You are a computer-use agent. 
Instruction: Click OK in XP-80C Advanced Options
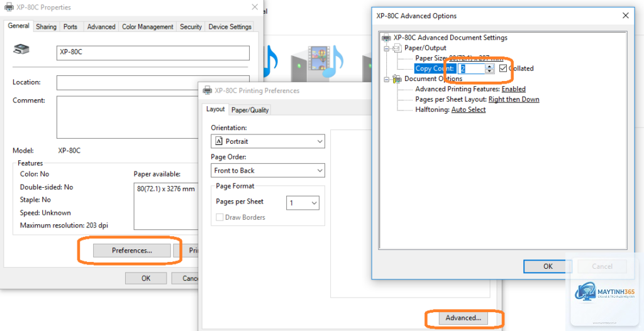pyautogui.click(x=548, y=266)
